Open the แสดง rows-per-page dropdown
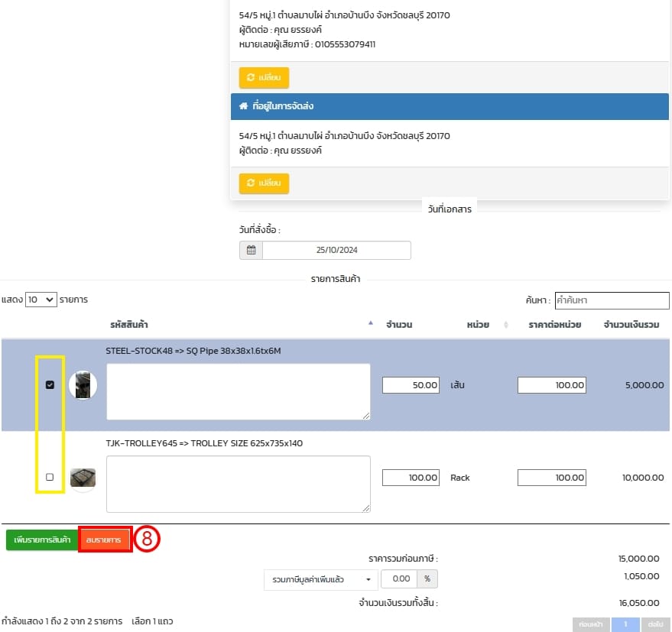672x632 pixels. coord(41,300)
